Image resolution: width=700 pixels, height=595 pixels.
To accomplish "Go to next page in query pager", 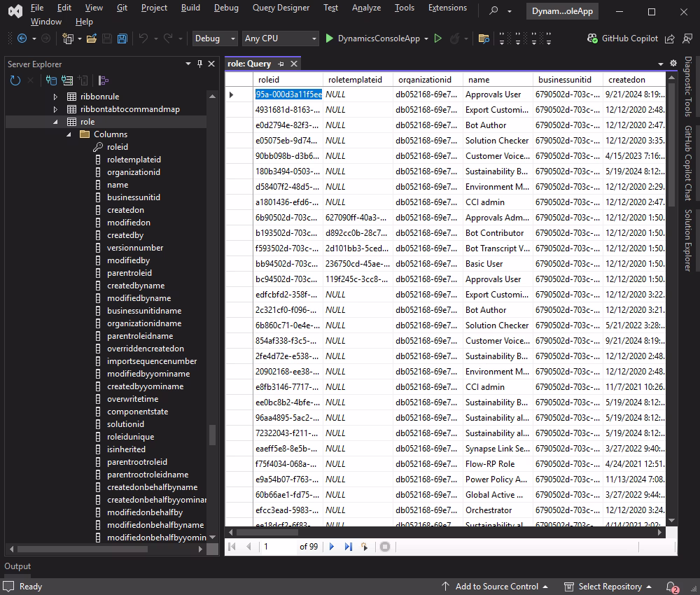I will [x=331, y=546].
